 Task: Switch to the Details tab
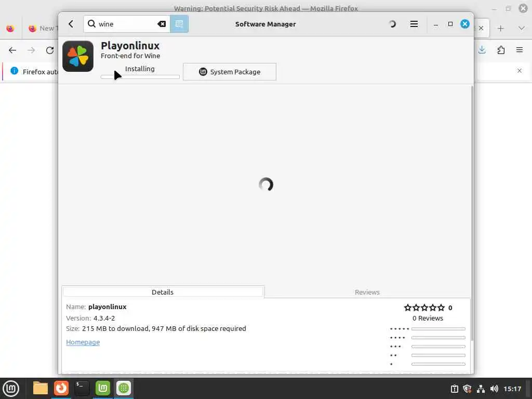(x=163, y=292)
